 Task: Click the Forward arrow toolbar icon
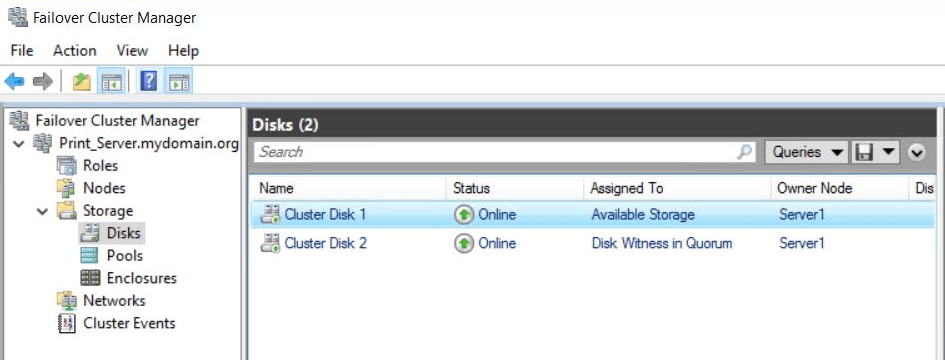coord(43,81)
